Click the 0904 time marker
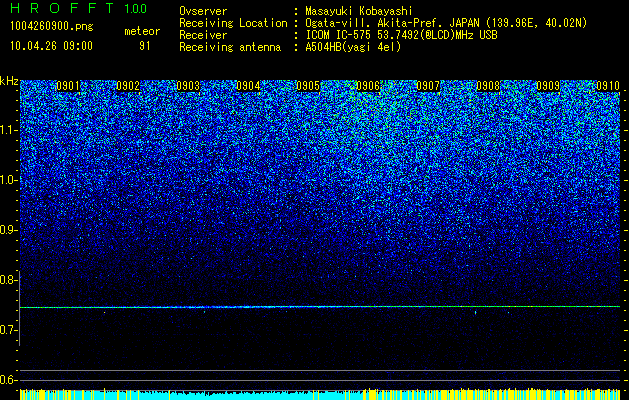The height and width of the screenshot is (400, 629). click(248, 86)
